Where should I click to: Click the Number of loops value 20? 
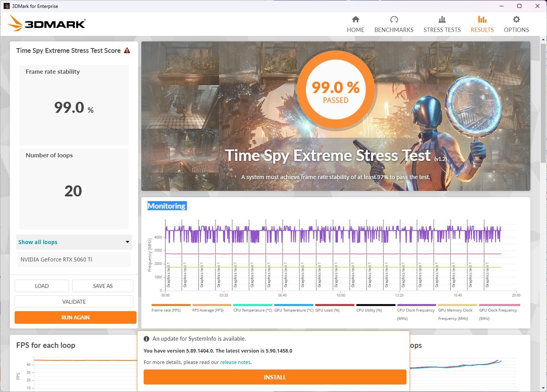[x=73, y=191]
